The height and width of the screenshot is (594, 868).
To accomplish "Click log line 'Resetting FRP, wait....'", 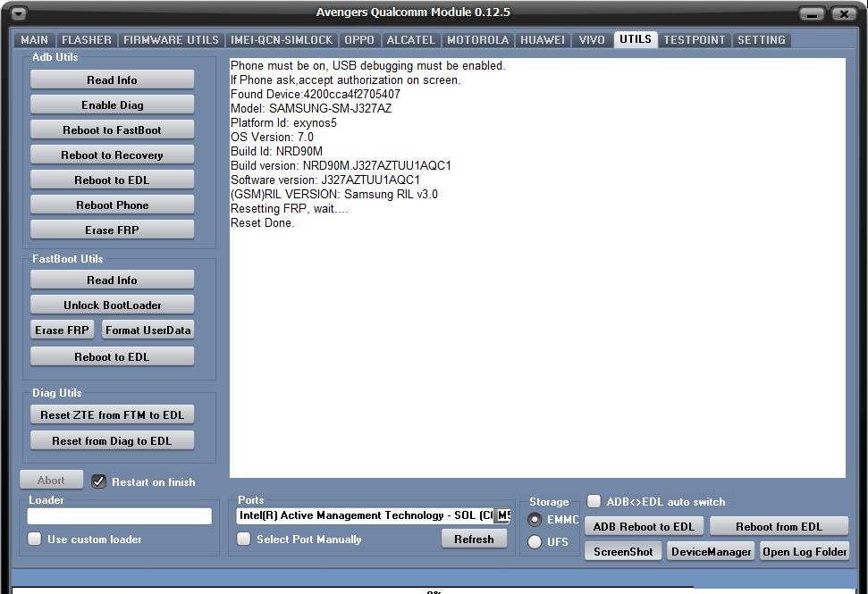I will pyautogui.click(x=290, y=209).
